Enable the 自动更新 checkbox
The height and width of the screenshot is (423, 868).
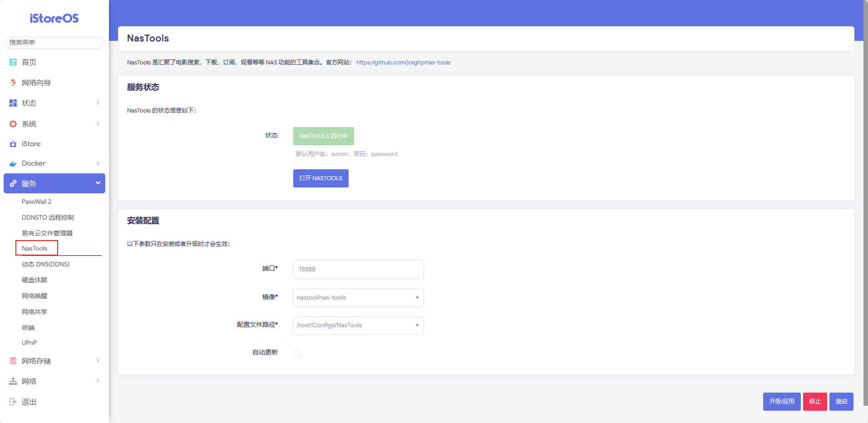(298, 353)
